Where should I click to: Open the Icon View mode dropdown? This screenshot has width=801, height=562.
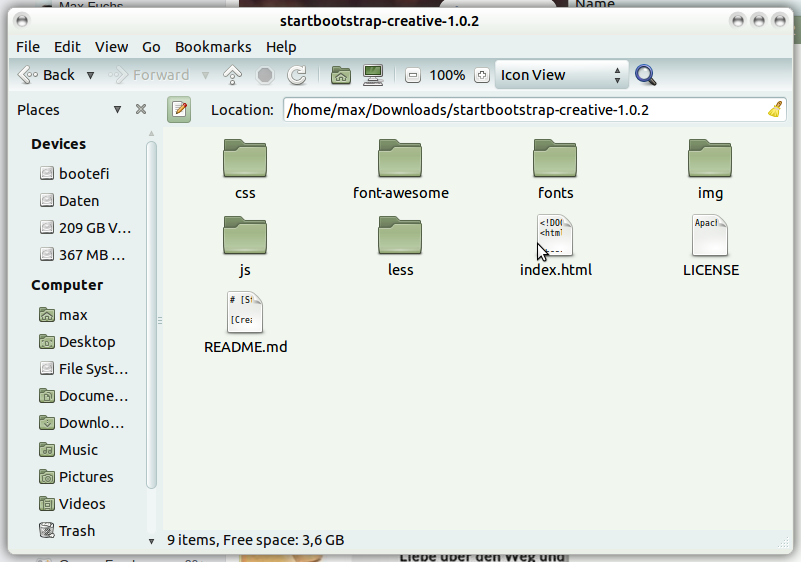point(561,75)
